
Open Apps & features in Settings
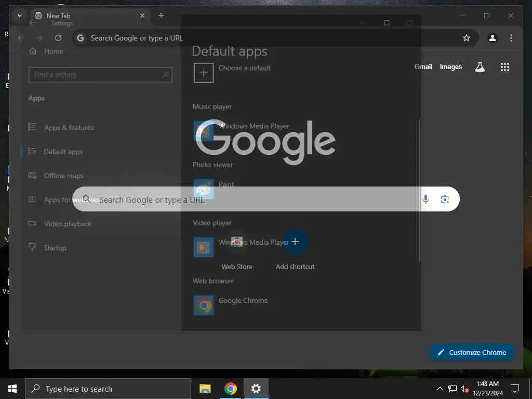click(61, 128)
